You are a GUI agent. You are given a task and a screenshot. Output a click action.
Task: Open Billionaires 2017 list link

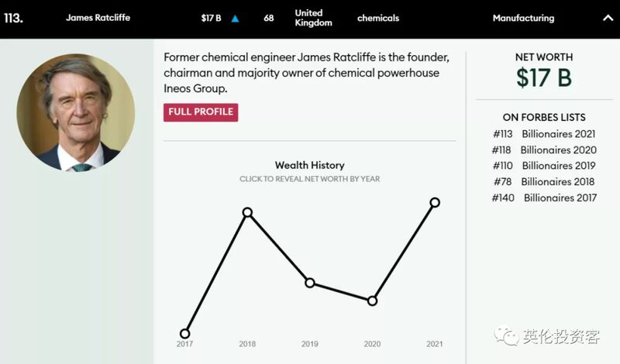560,197
